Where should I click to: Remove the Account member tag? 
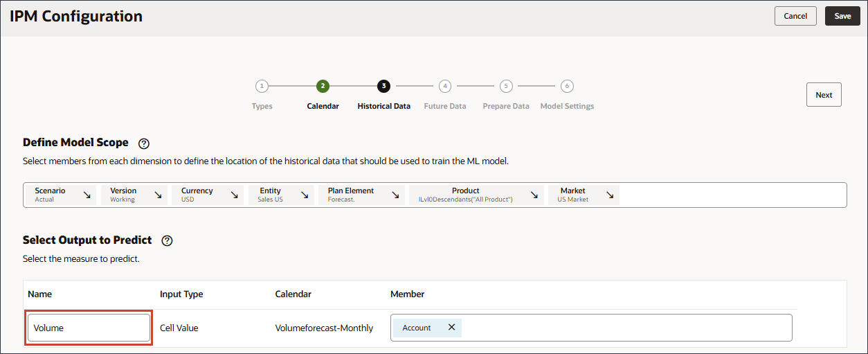pos(451,328)
